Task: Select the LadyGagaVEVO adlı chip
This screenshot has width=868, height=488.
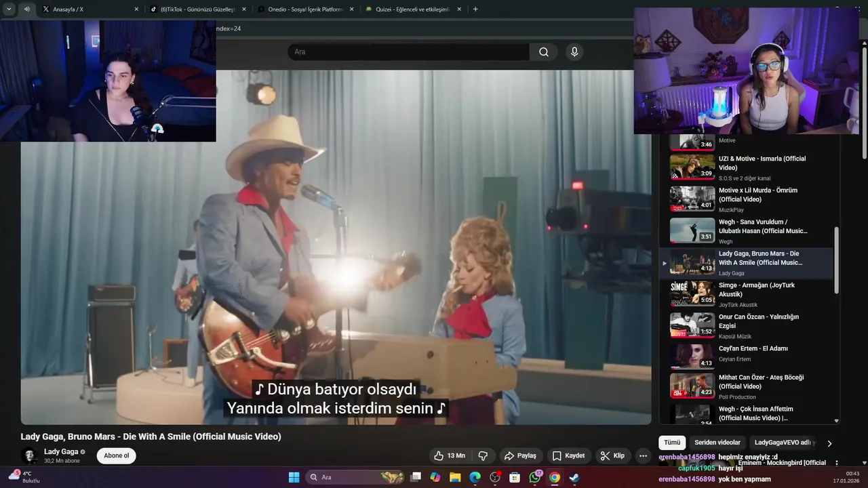Action: tap(783, 443)
